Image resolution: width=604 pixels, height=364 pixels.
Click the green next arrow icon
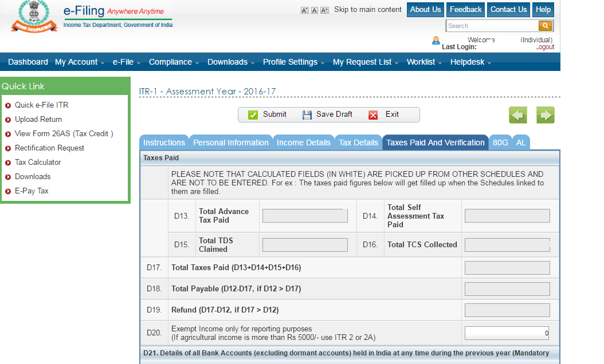point(545,115)
